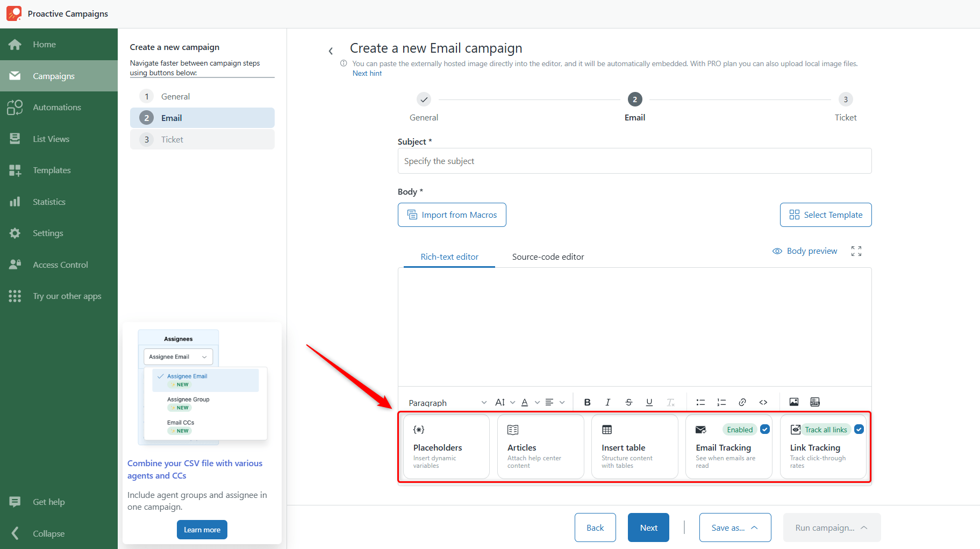Open the Next hint link
The height and width of the screenshot is (549, 980).
[x=367, y=73]
